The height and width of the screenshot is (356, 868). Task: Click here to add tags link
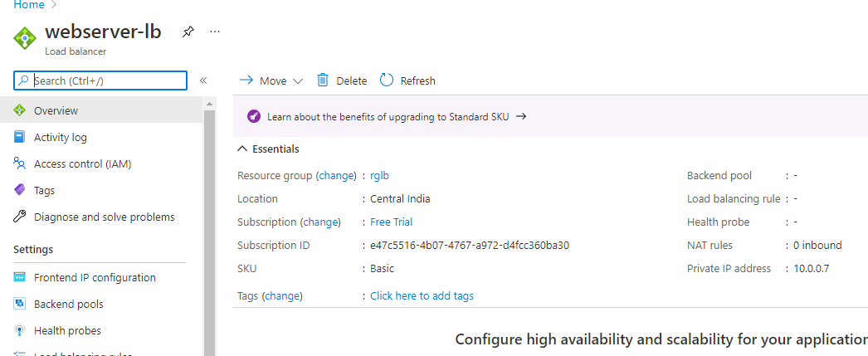(x=422, y=295)
